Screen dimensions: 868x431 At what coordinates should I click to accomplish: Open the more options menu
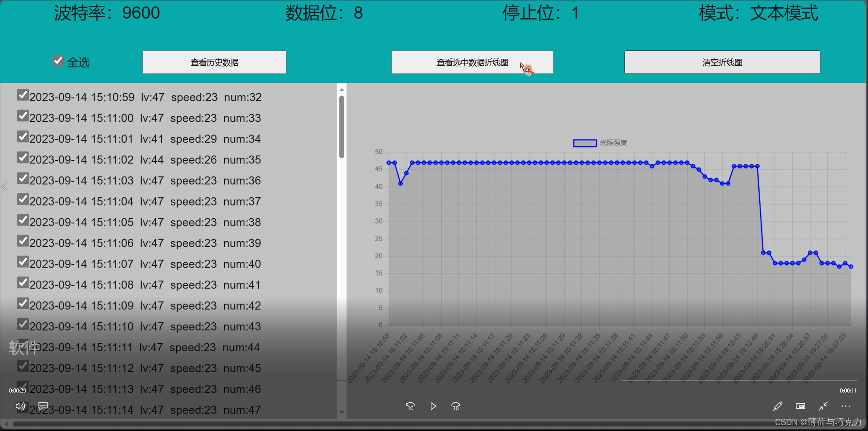pyautogui.click(x=845, y=406)
